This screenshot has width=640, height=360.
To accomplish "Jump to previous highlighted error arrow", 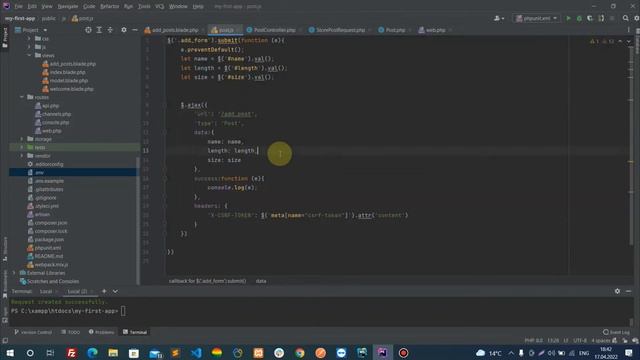I will click(620, 41).
